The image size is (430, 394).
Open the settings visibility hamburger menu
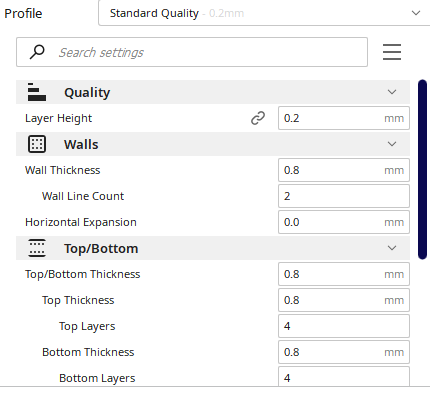coord(392,52)
